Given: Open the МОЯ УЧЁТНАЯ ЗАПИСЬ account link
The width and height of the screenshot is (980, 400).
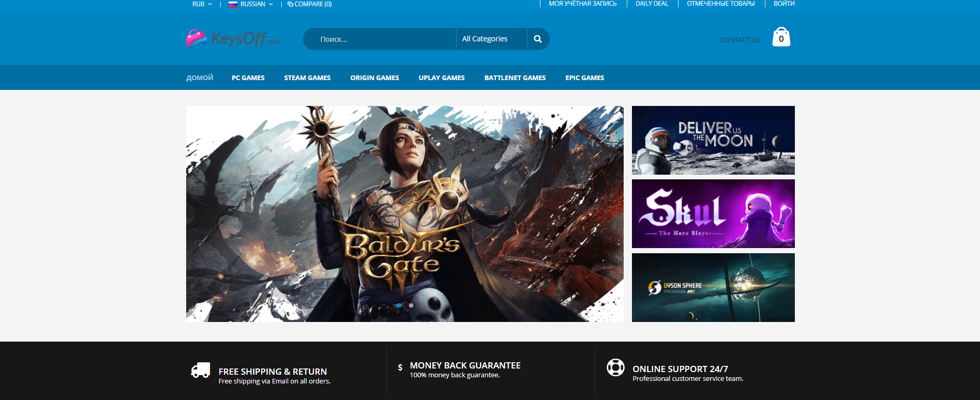Looking at the screenshot, I should [583, 4].
